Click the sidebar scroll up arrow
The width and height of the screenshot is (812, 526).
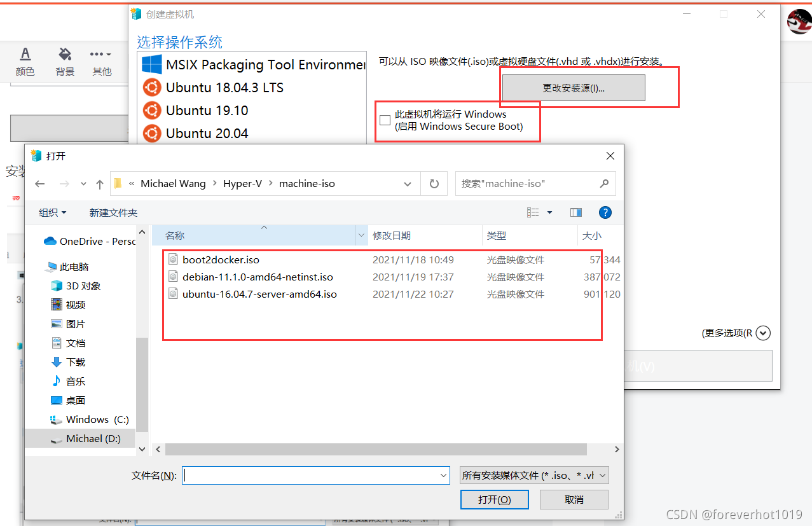[x=142, y=232]
